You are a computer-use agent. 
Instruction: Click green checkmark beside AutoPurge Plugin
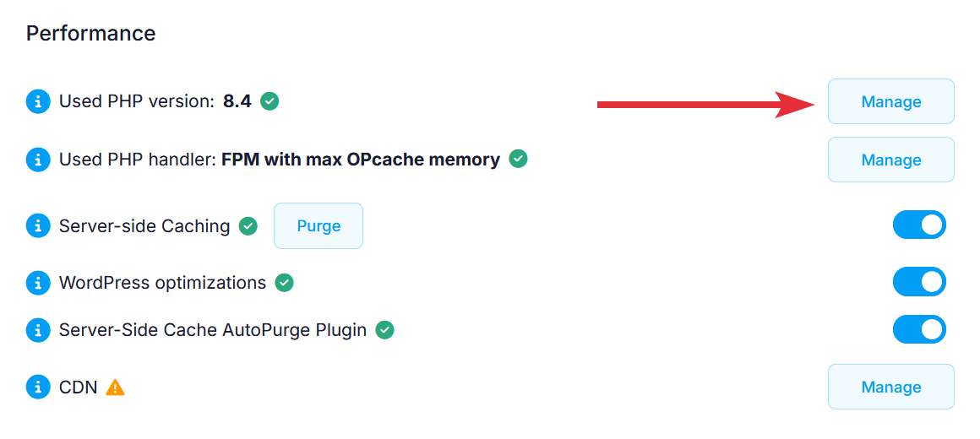(384, 330)
